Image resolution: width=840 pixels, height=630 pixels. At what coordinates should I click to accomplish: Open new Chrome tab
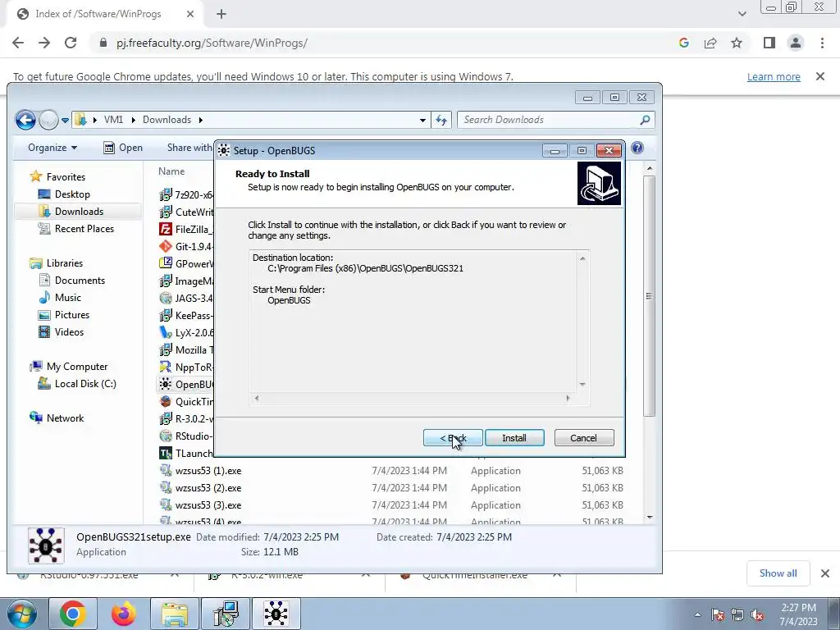(221, 14)
